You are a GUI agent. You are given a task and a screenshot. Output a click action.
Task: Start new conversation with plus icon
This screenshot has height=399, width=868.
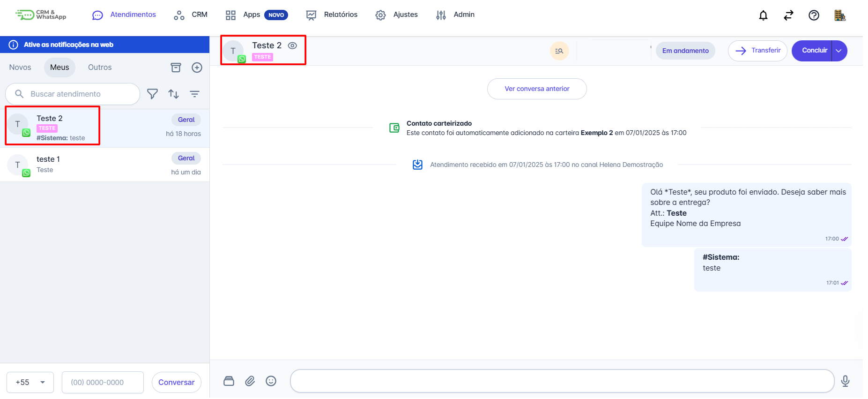click(197, 68)
